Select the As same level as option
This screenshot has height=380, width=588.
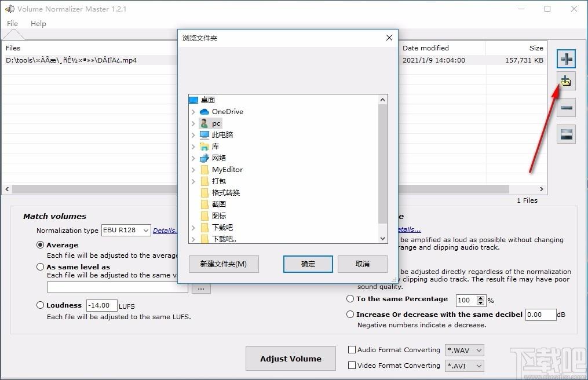pos(40,266)
